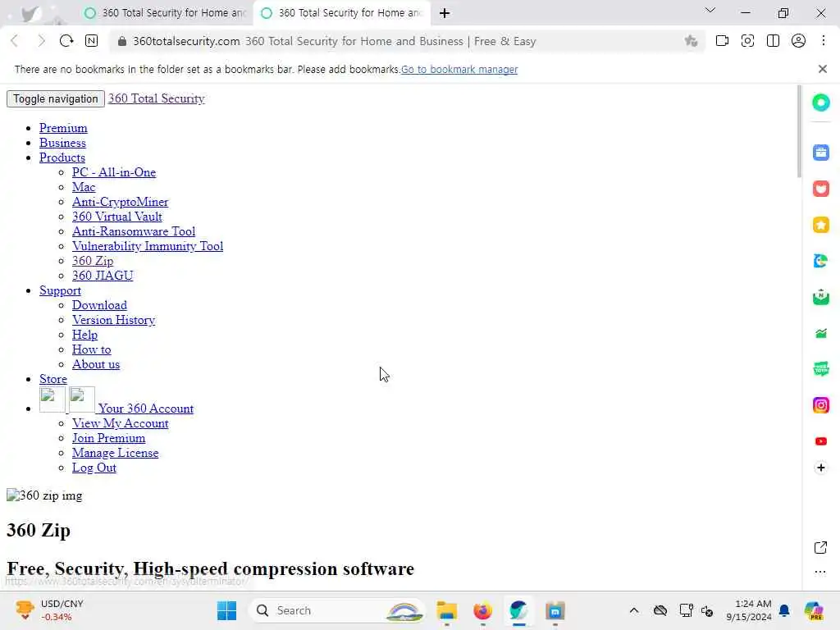Viewport: 840px width, 630px height.
Task: Open the Go to bookmark manager link
Action: 459,69
